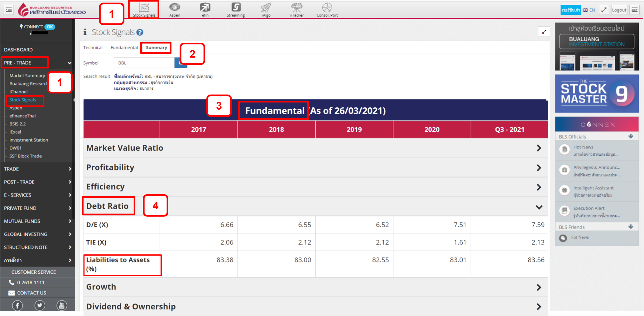Open the Twitter social icon

(x=40, y=306)
